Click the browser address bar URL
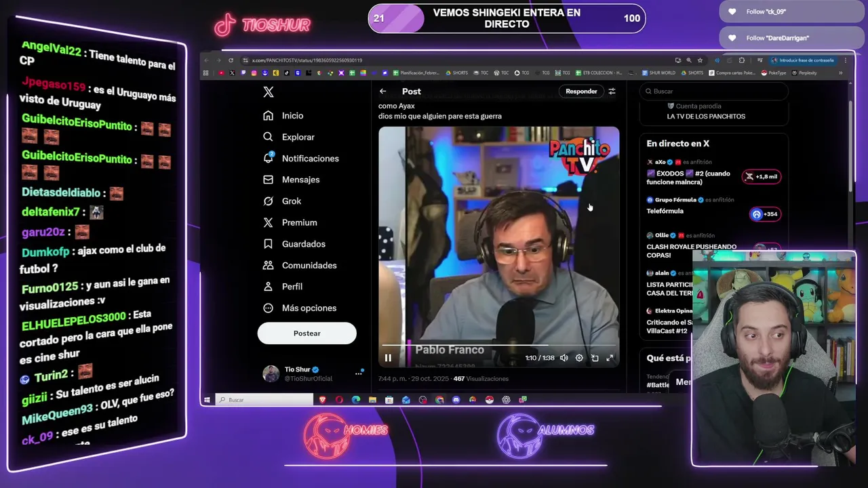This screenshot has height=488, width=868. click(307, 60)
